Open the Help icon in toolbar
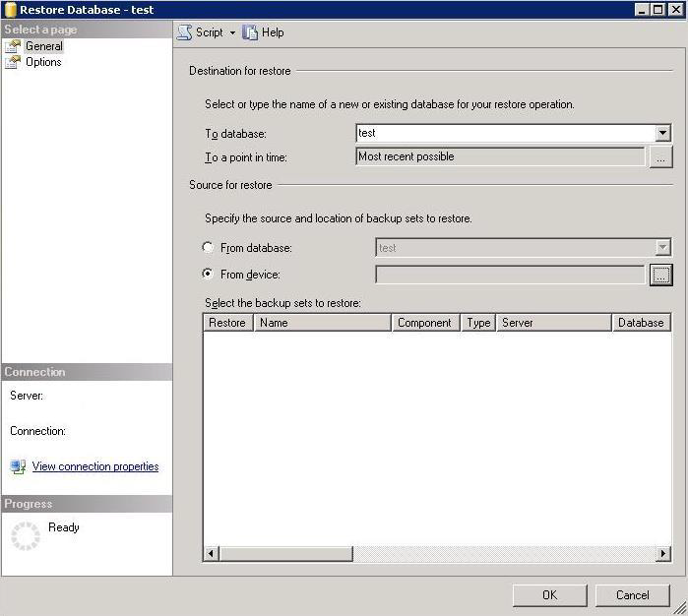The image size is (688, 616). pyautogui.click(x=250, y=32)
